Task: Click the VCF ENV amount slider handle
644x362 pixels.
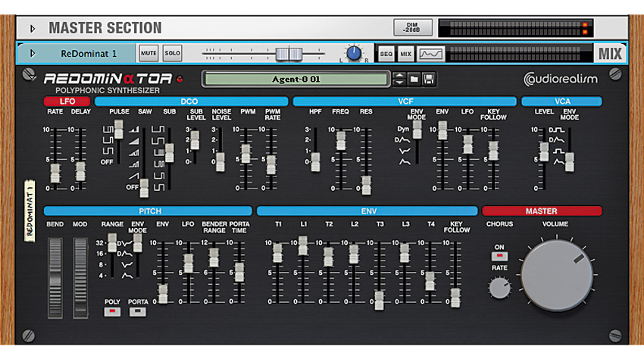Action: [442, 130]
